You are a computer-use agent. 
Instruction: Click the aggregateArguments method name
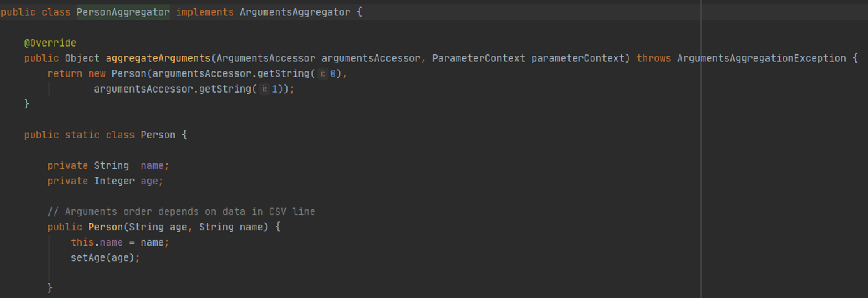(158, 58)
